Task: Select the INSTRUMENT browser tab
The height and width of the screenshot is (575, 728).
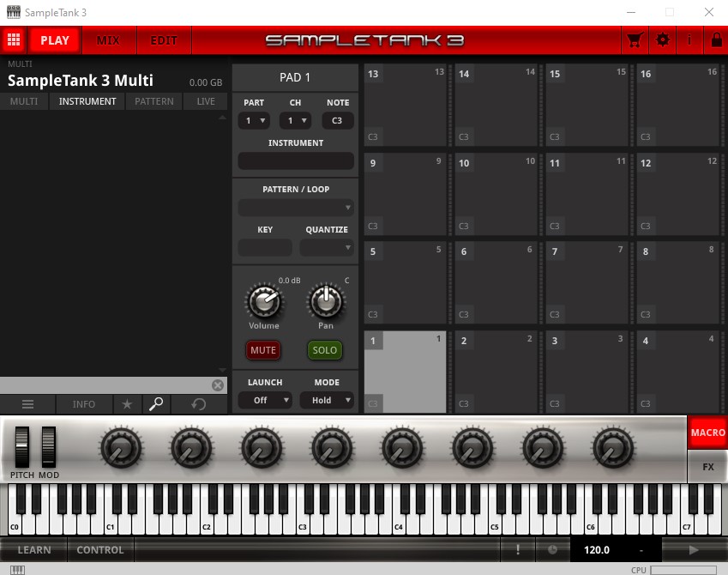Action: pyautogui.click(x=87, y=101)
